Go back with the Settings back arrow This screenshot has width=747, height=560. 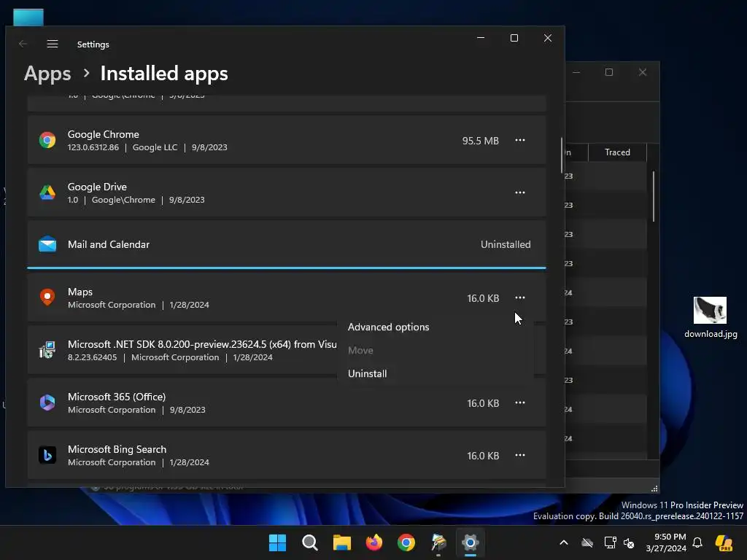[x=23, y=44]
